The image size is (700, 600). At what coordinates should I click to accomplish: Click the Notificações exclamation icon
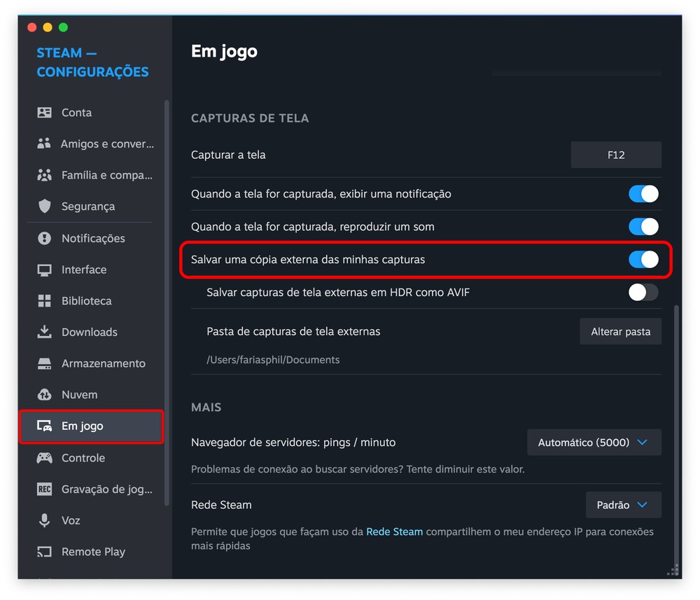click(x=44, y=239)
